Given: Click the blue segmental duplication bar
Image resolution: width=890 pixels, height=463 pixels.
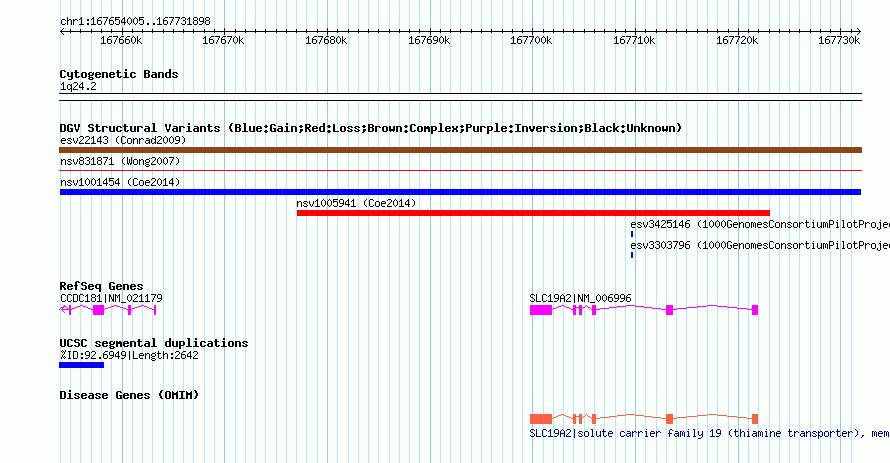Looking at the screenshot, I should [x=82, y=365].
